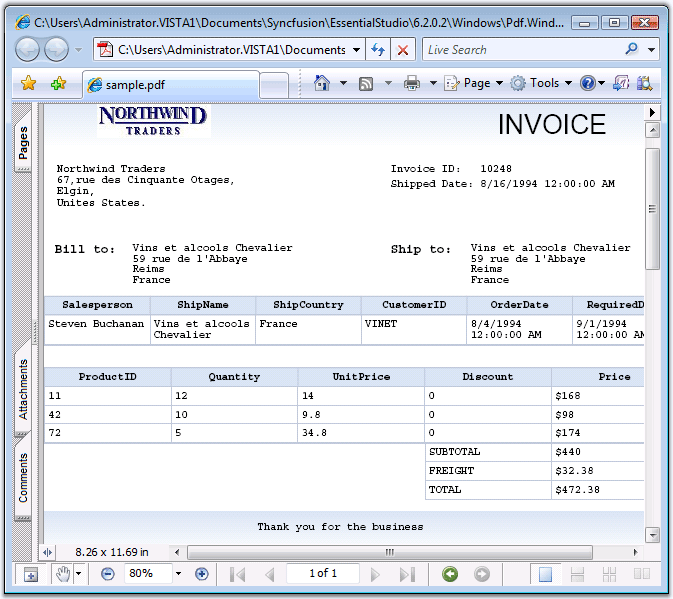This screenshot has width=673, height=599.
Task: Expand the Hand tool dropdown arrow
Action: click(x=79, y=574)
